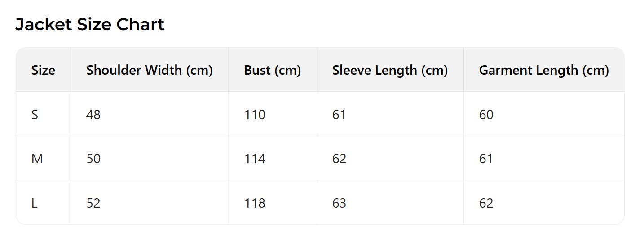The image size is (644, 241).
Task: Click bust value 118
Action: (x=255, y=203)
